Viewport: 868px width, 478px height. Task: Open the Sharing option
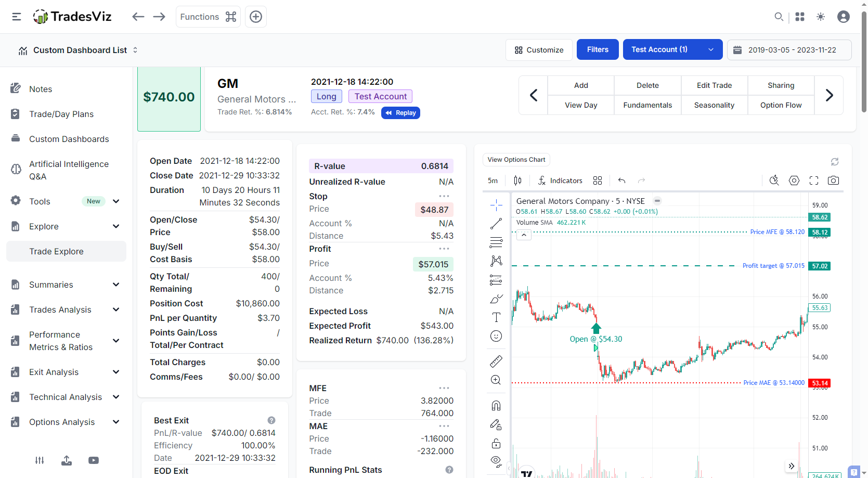point(781,85)
